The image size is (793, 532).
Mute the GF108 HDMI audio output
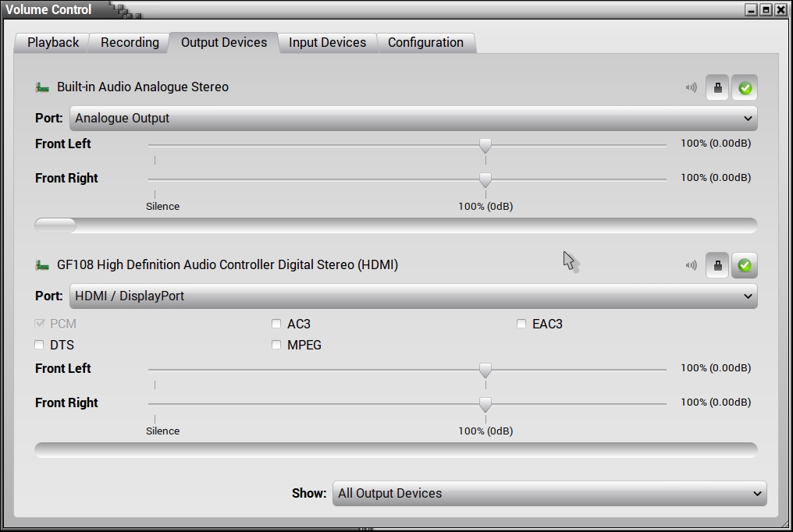(691, 265)
